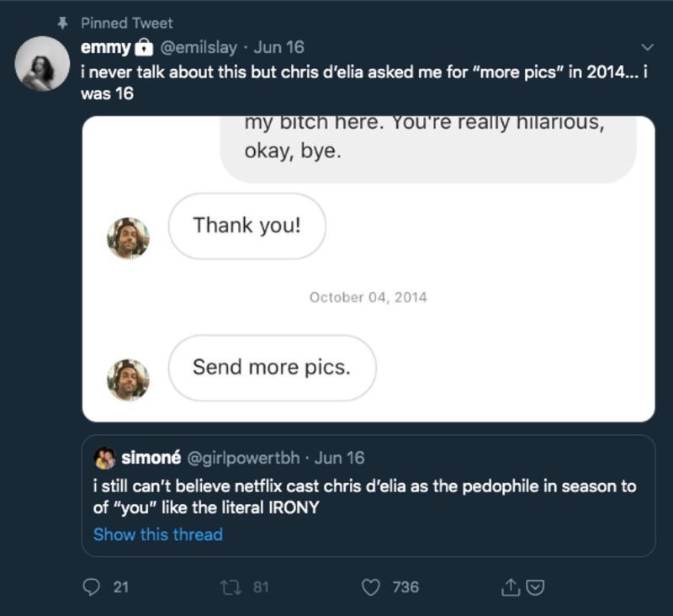Click the padlock icon next to emmy
The image size is (673, 616).
(145, 47)
